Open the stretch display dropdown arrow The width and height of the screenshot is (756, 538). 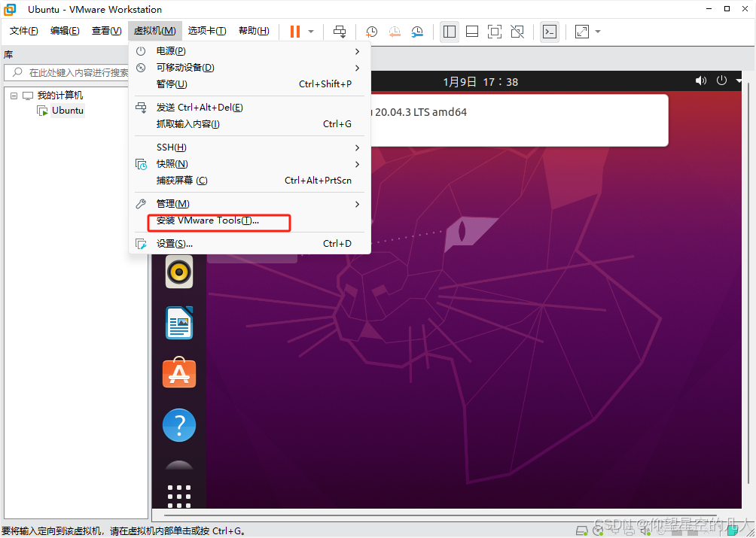[598, 32]
